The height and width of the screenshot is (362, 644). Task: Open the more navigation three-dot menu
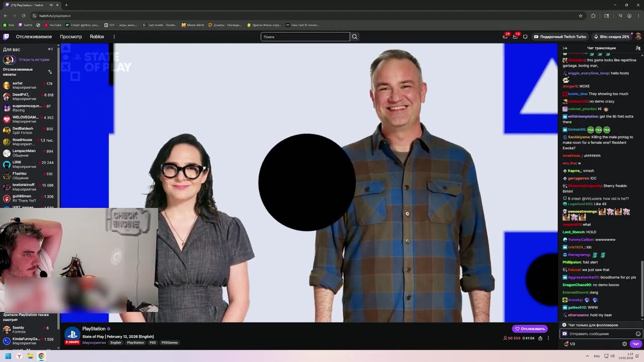pyautogui.click(x=114, y=37)
